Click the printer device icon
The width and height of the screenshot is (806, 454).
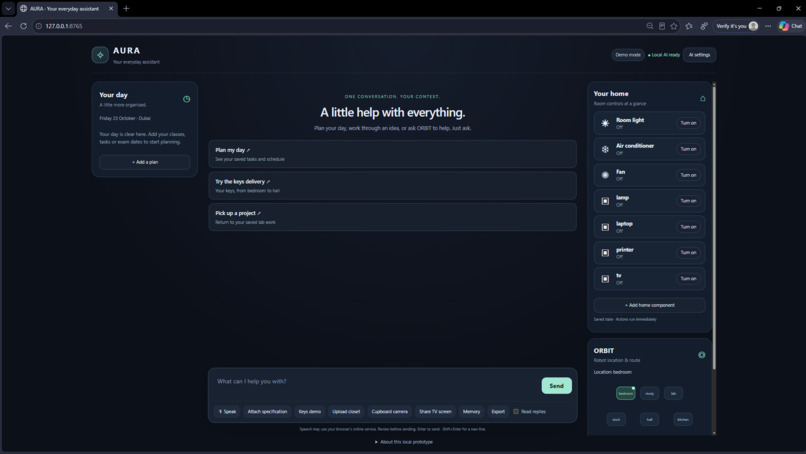[605, 253]
